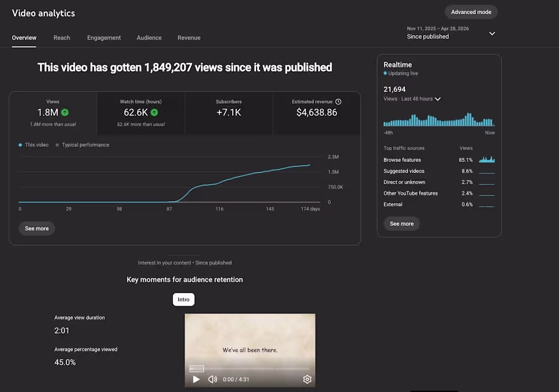559x392 pixels.
Task: Click the $4,638.86 revenue value
Action: point(317,112)
